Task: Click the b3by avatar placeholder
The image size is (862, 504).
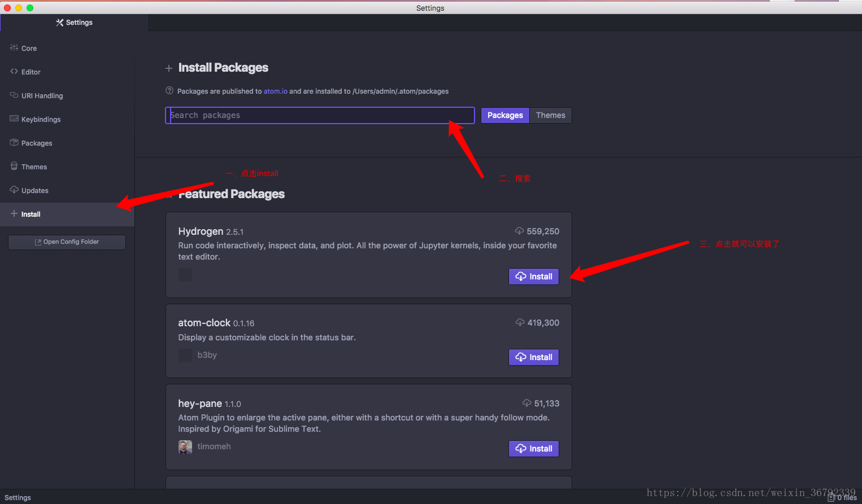Action: [x=185, y=356]
